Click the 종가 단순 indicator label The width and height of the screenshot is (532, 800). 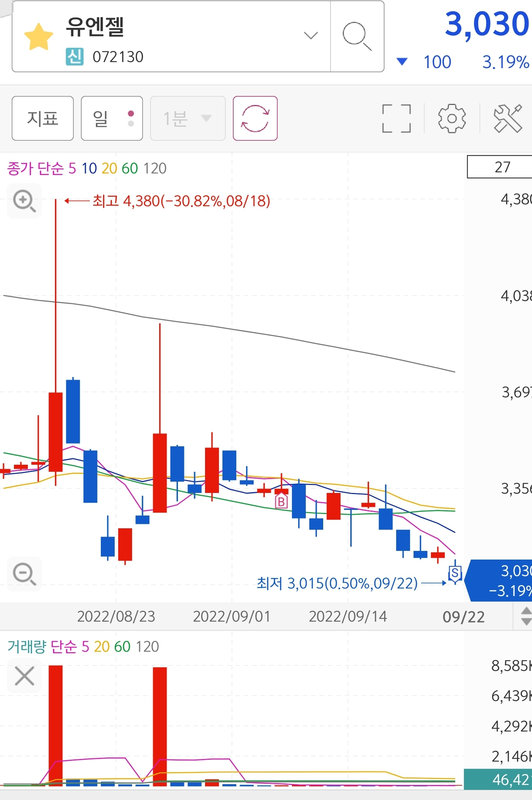click(x=36, y=168)
